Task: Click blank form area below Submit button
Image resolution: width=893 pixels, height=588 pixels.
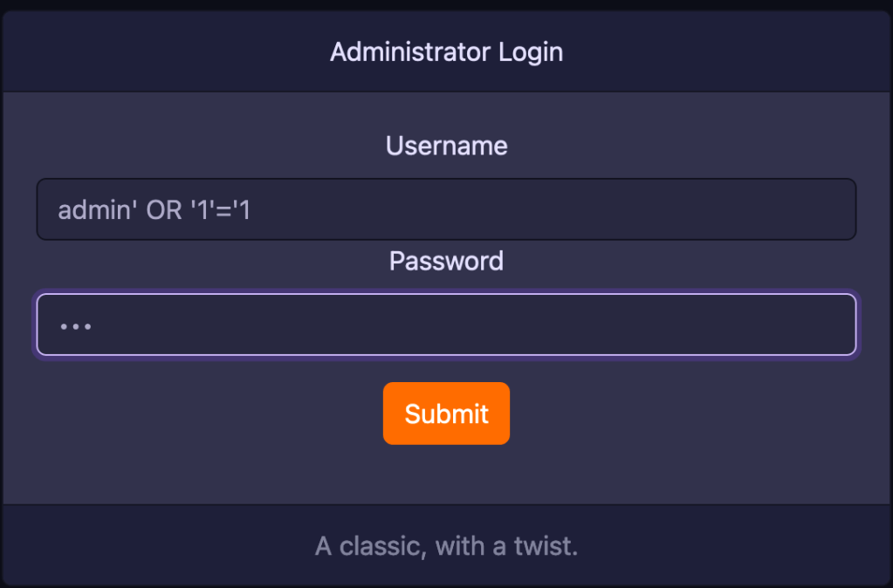Action: coord(446,475)
